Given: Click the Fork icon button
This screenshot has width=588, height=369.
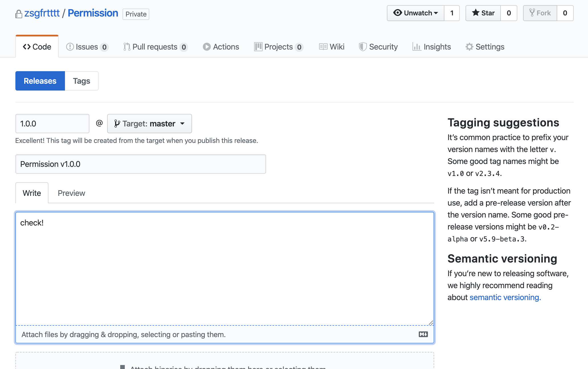Looking at the screenshot, I should coord(540,13).
